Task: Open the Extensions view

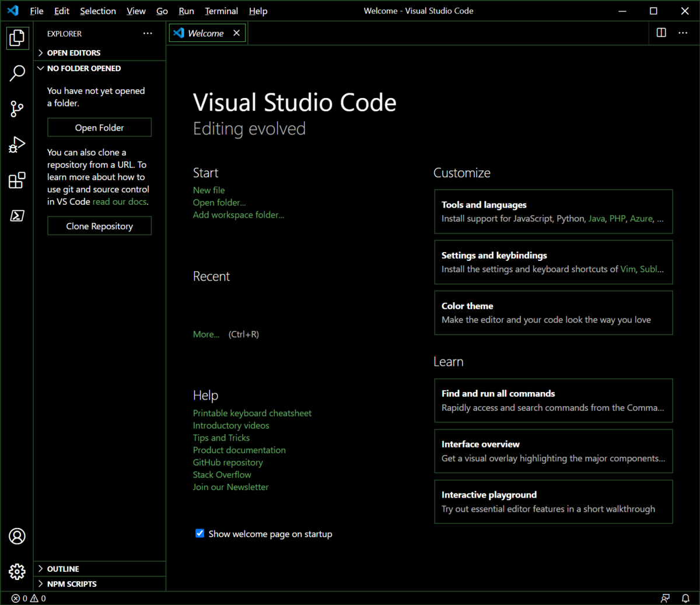Action: click(17, 181)
